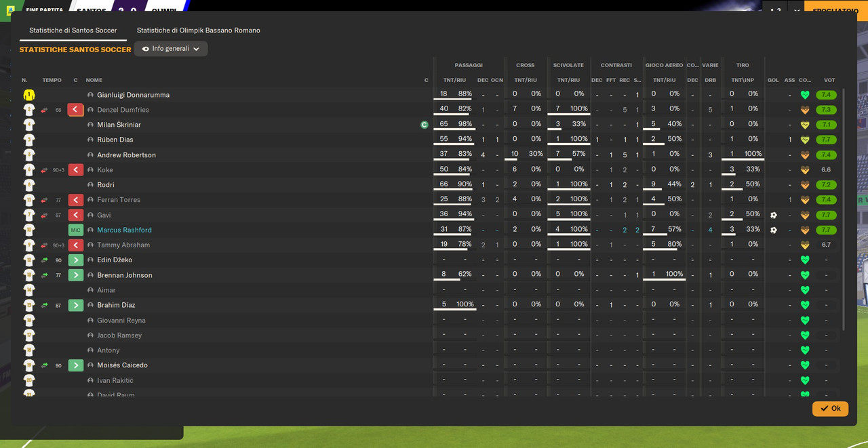Sort by the ASS column header
Image resolution: width=868 pixels, height=448 pixels.
point(789,80)
